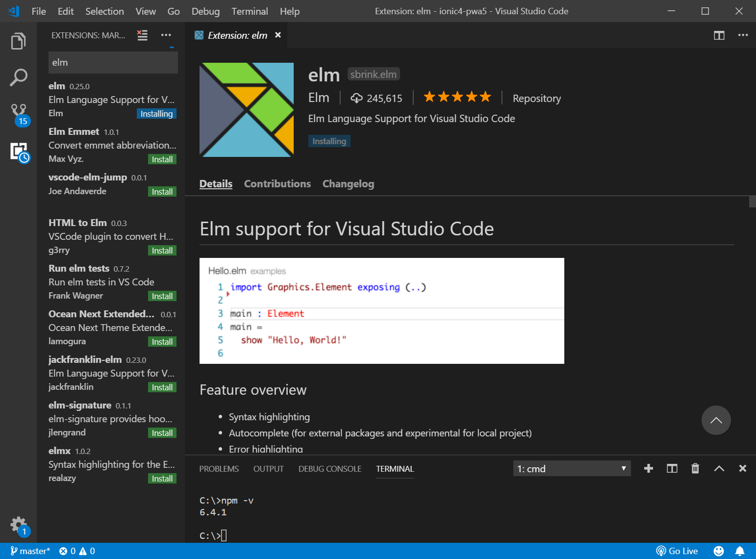Open the Search view in activity bar
The height and width of the screenshot is (559, 756).
point(18,77)
